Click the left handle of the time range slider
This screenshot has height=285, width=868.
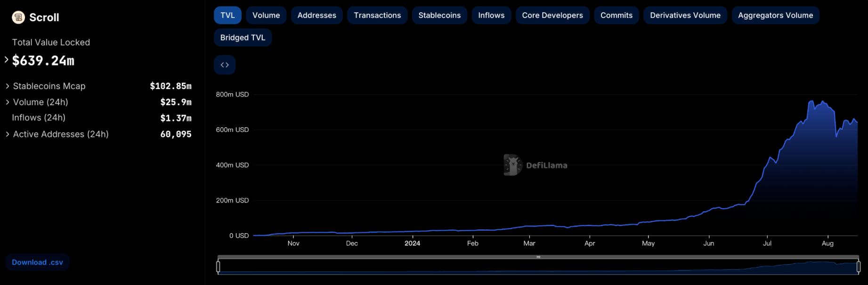[x=218, y=267]
